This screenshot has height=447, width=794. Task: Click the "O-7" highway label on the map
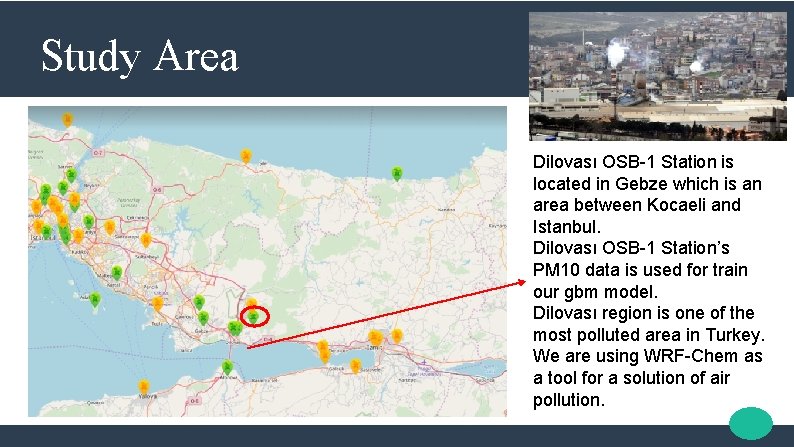(x=98, y=152)
